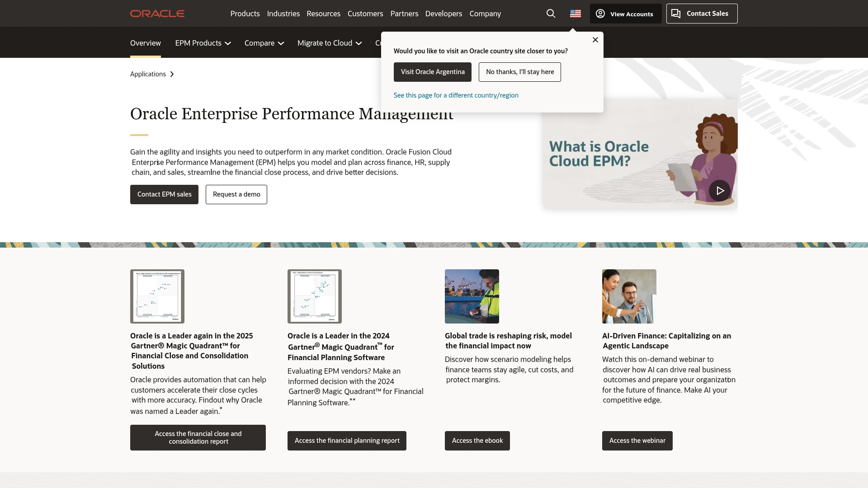Open the search magnifier icon
Image resolution: width=868 pixels, height=488 pixels.
click(551, 14)
